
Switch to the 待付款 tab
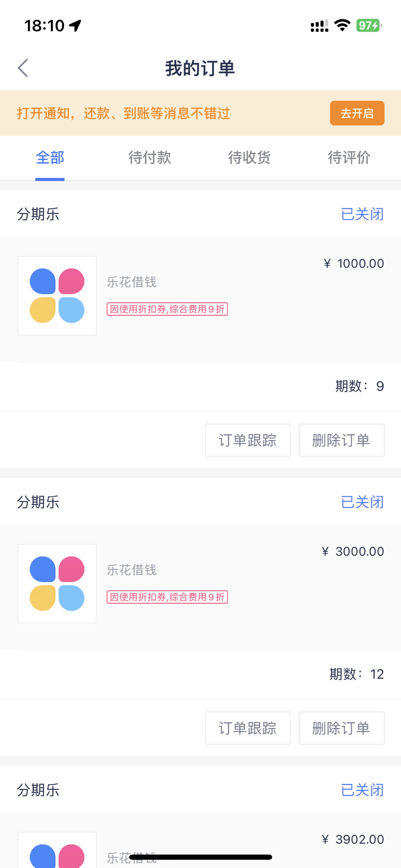150,158
